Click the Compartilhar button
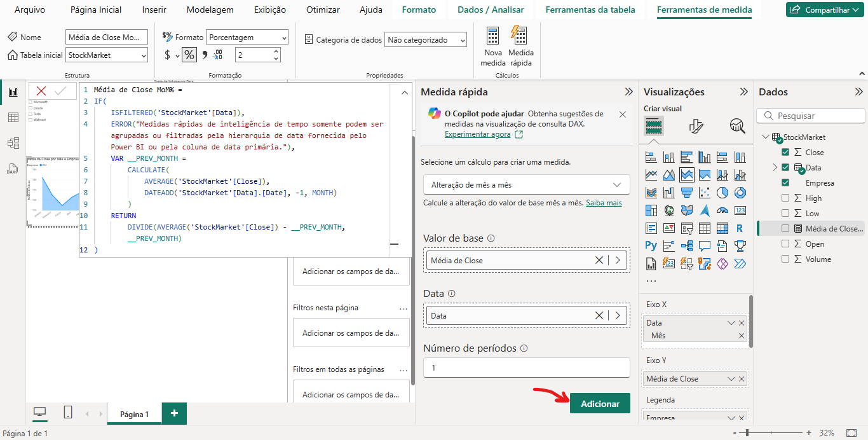This screenshot has width=868, height=440. click(x=825, y=10)
